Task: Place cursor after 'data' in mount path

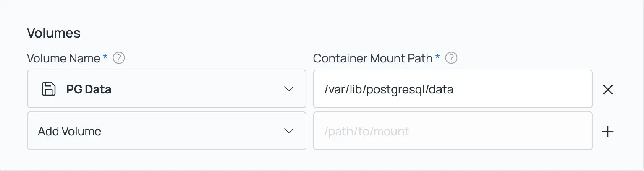Action: tap(454, 90)
